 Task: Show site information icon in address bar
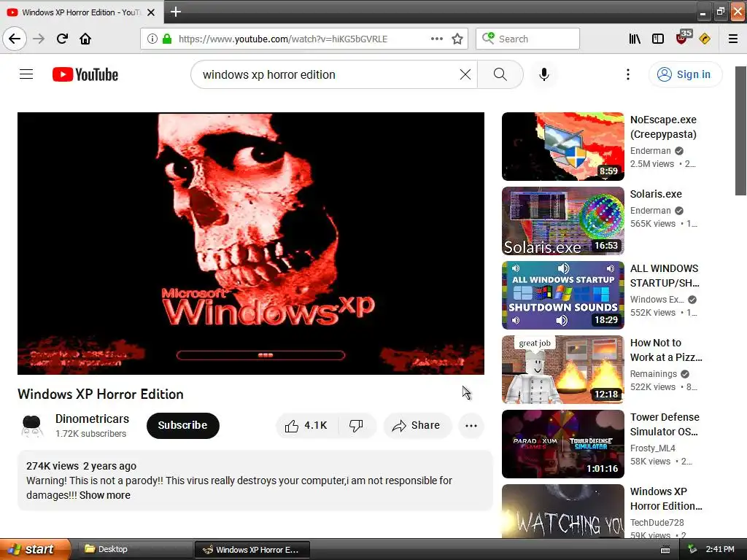click(x=152, y=39)
